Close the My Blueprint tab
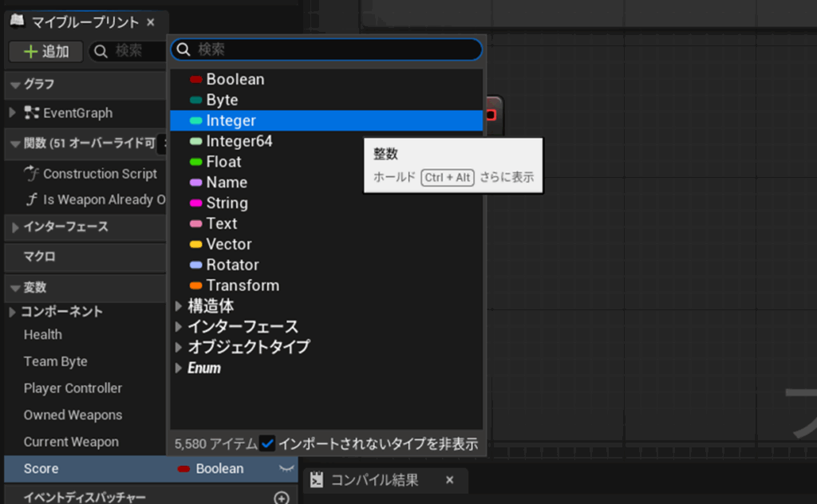The image size is (817, 504). 151,22
